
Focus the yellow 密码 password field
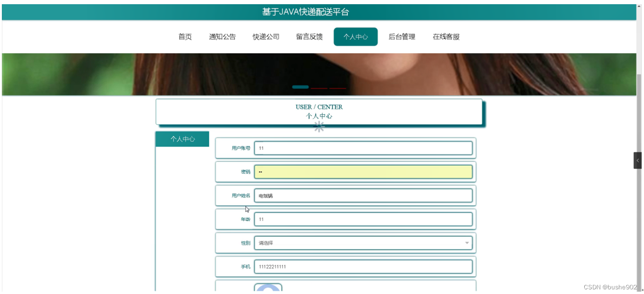click(x=364, y=172)
